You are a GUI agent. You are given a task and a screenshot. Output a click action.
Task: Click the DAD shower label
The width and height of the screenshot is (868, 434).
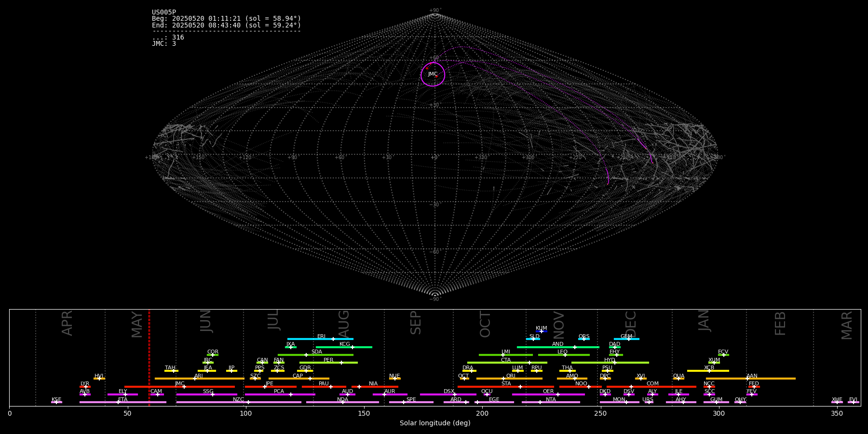614,344
